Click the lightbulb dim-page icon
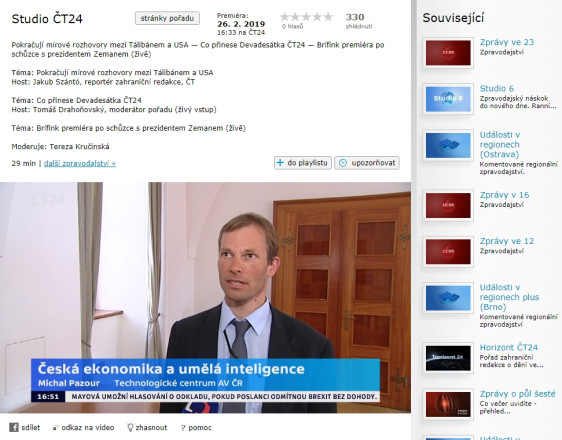 tap(130, 427)
